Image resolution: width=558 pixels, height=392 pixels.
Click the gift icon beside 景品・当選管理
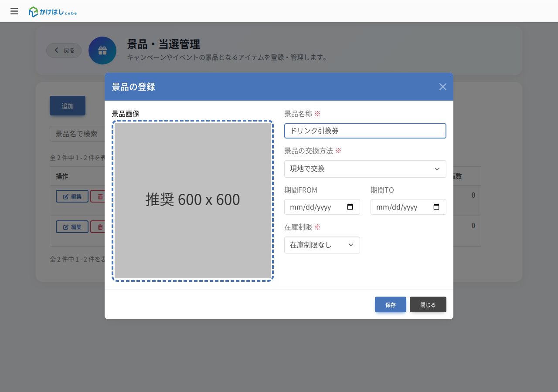102,51
